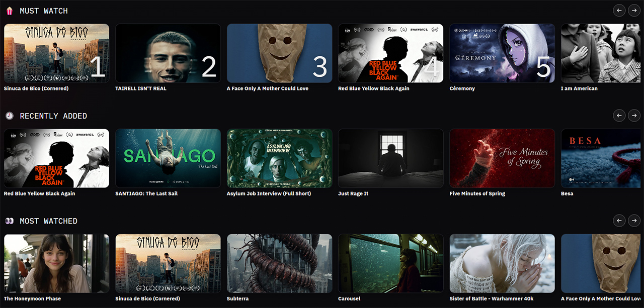This screenshot has height=308, width=644.
Task: Open The Honeymoon Phase thumbnail
Action: pos(56,263)
